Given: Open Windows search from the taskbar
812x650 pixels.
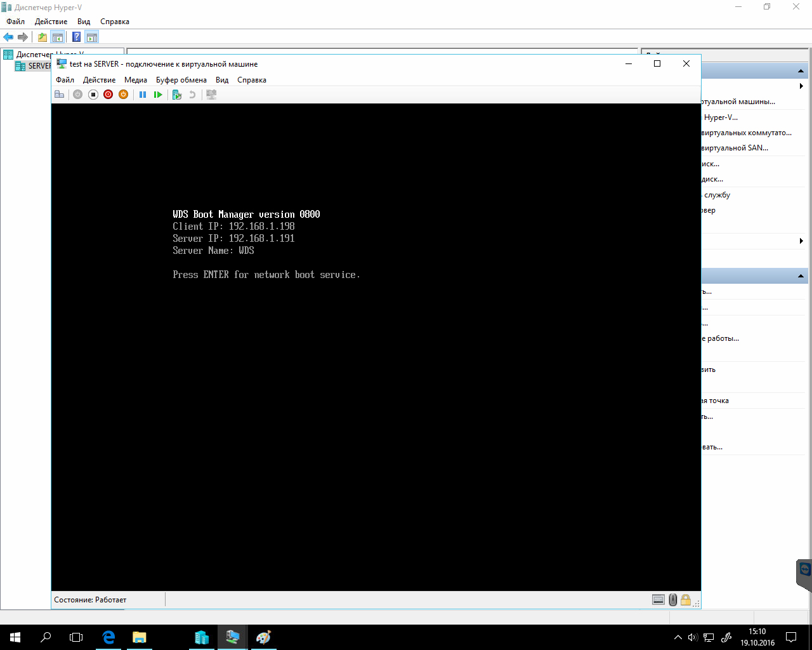Looking at the screenshot, I should tap(46, 637).
